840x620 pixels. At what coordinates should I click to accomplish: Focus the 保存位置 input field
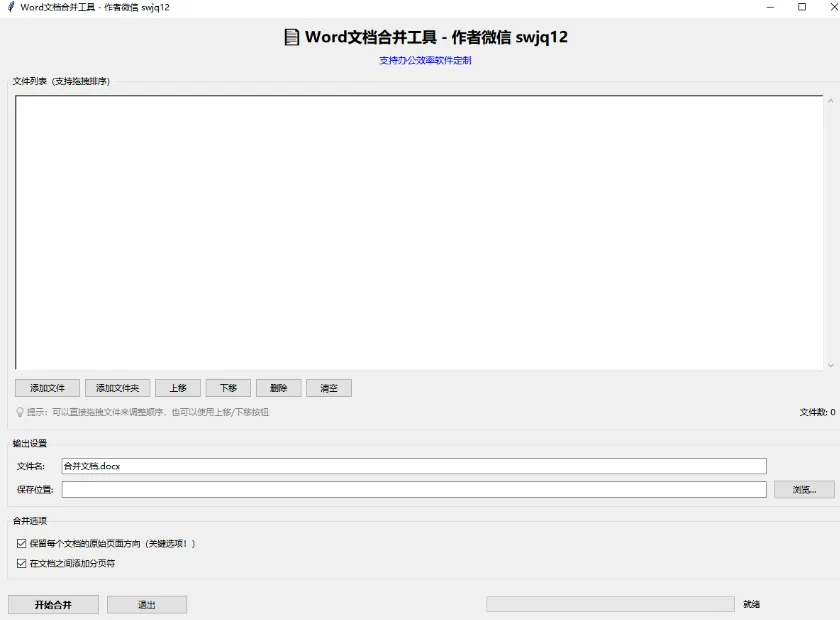(414, 489)
